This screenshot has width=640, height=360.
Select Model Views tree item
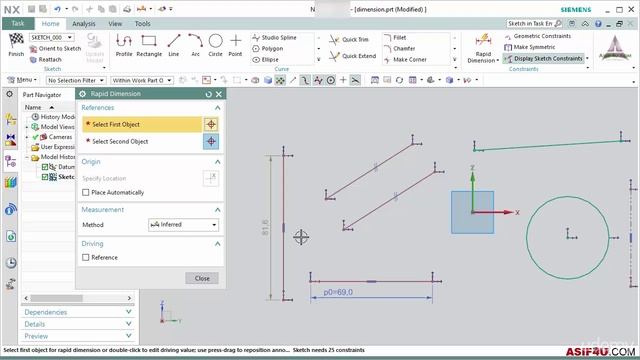pos(53,127)
